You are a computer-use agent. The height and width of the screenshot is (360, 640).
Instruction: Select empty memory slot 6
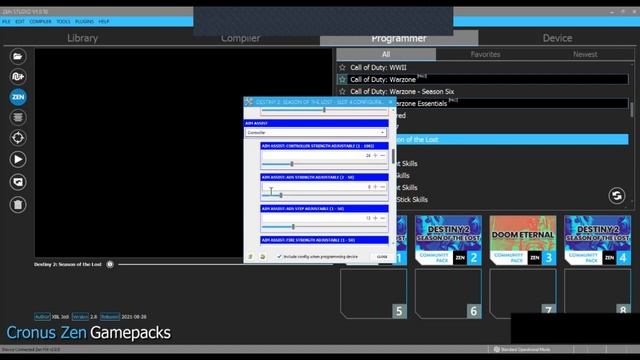448,294
